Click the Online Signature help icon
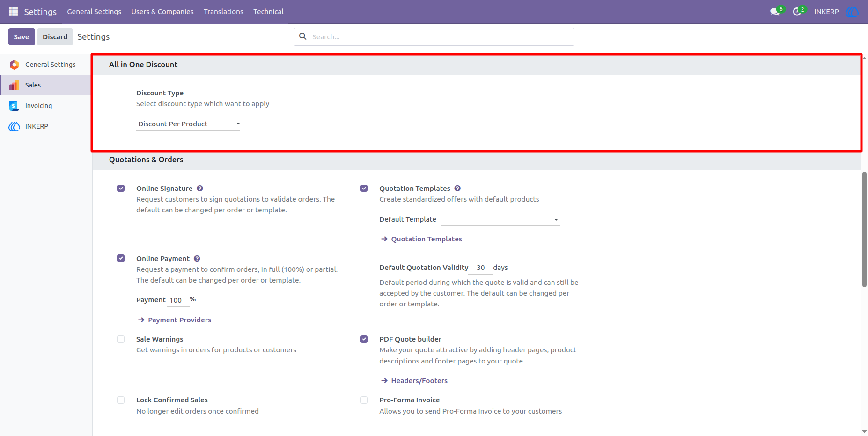 [x=200, y=189]
